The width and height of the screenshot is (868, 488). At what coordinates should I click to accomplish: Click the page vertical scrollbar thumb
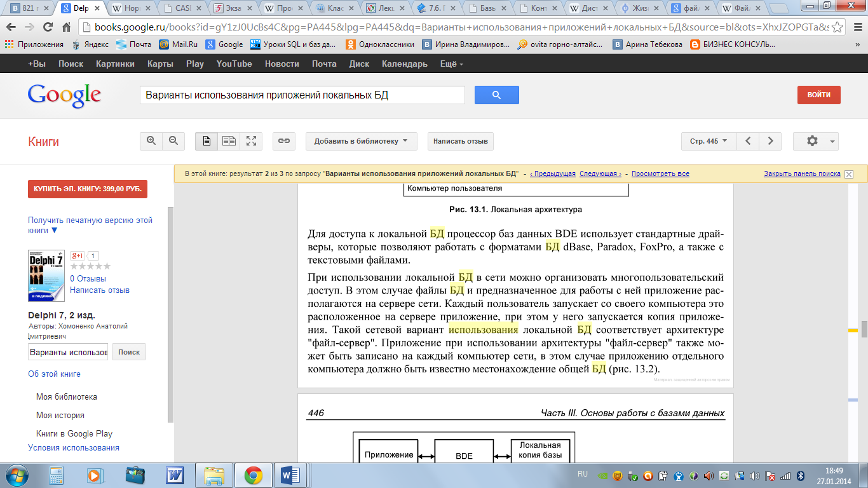[864, 329]
